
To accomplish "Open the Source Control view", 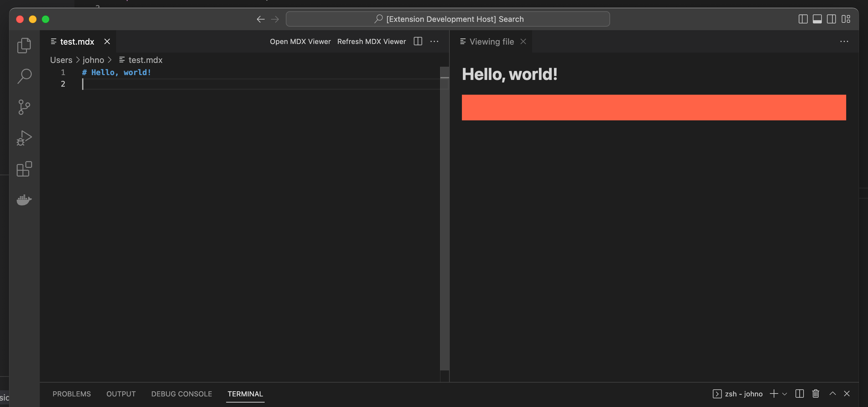I will point(24,107).
